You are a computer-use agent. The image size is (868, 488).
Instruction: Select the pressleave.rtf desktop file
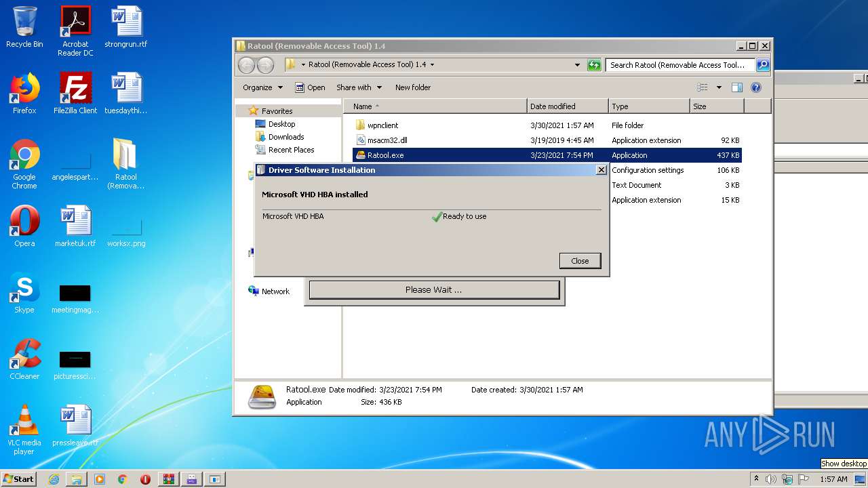coord(75,426)
